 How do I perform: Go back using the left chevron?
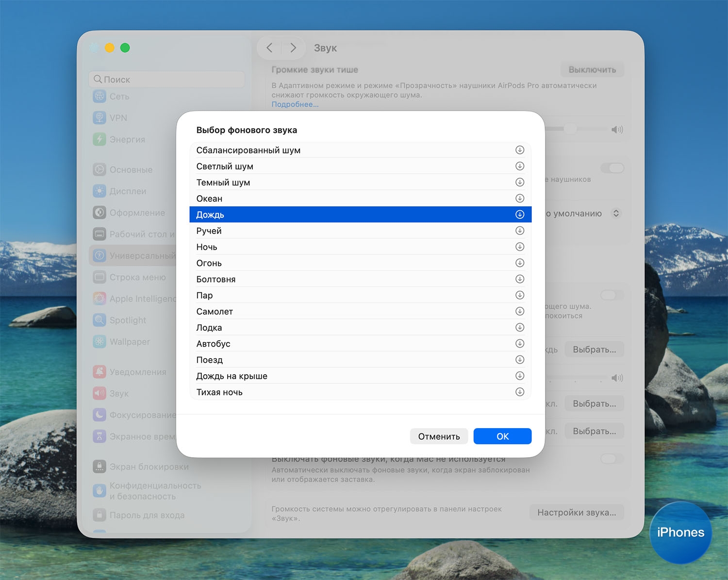point(269,48)
